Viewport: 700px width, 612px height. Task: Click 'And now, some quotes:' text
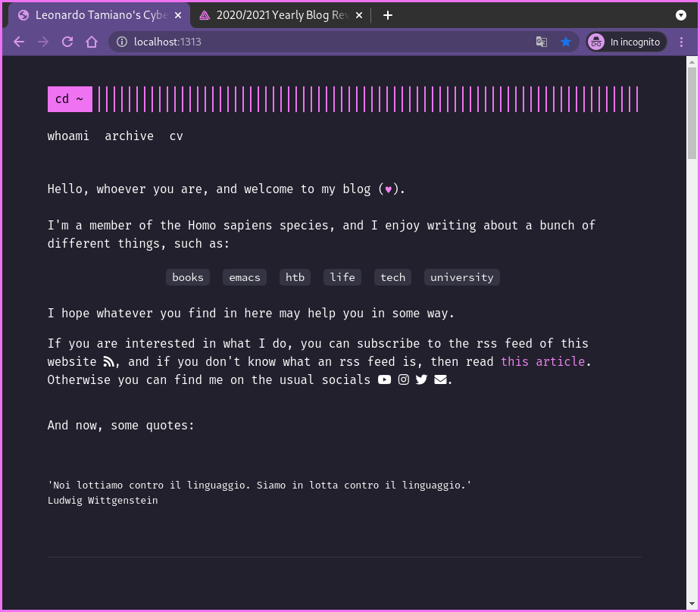coord(121,425)
